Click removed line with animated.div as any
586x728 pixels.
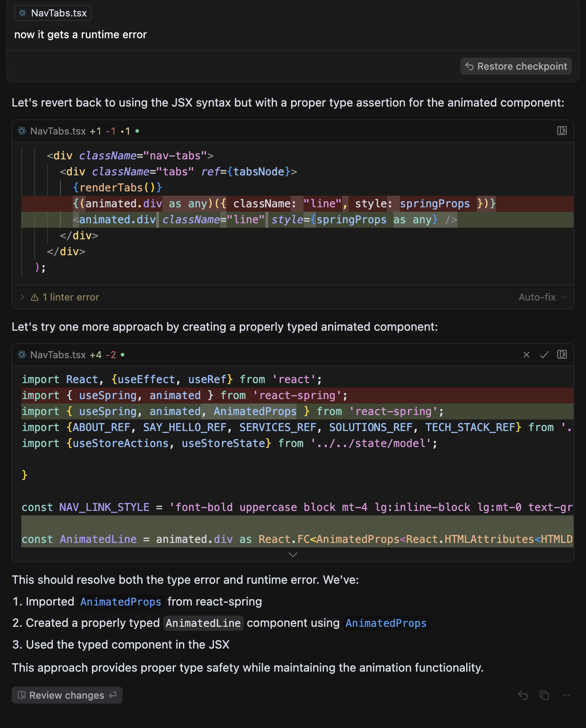(297, 204)
